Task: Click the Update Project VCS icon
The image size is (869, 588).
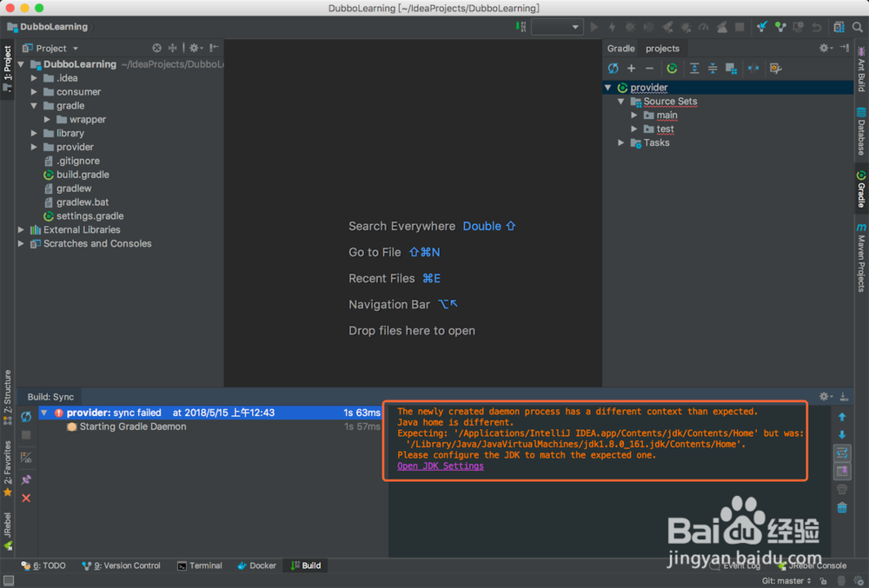Action: click(x=762, y=27)
